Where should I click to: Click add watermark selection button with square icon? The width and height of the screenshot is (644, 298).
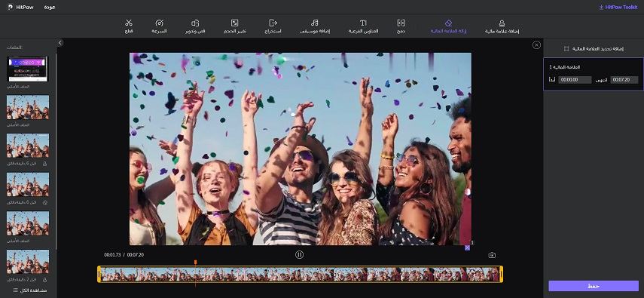click(594, 48)
